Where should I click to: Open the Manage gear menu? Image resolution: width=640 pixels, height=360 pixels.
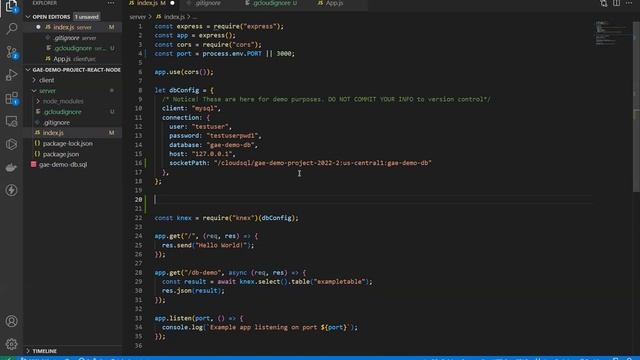click(11, 344)
